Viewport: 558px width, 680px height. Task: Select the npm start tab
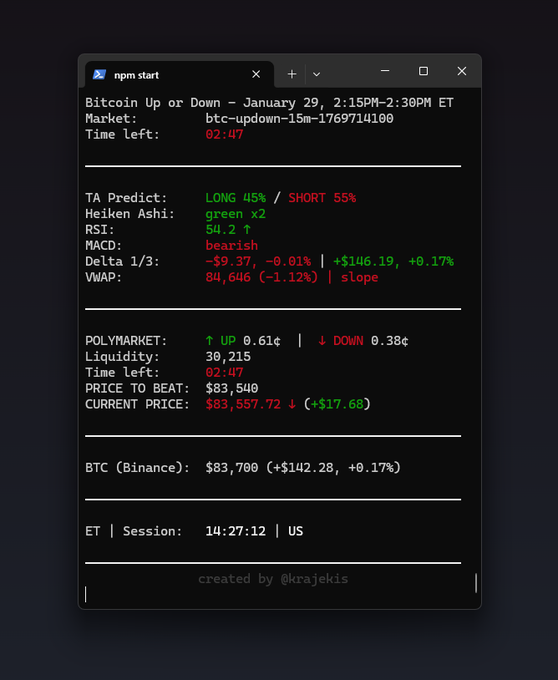click(x=179, y=75)
